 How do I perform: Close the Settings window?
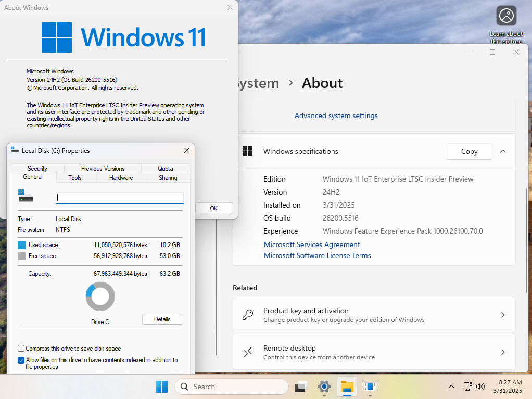[516, 52]
